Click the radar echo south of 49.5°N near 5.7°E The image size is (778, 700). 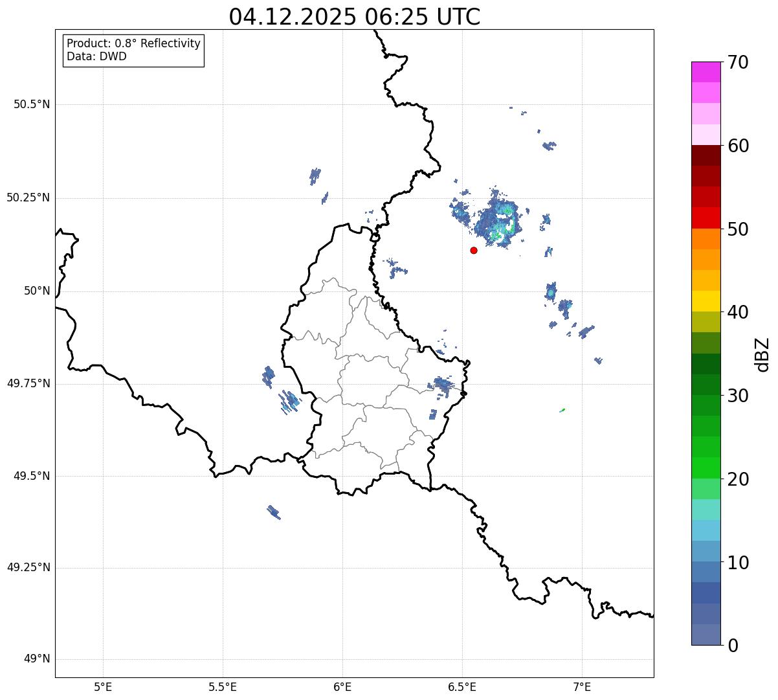click(274, 512)
